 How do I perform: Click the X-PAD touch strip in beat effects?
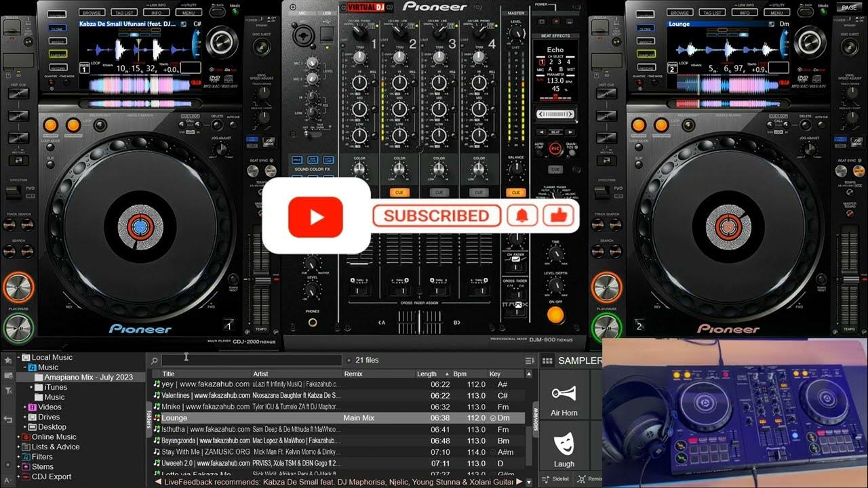555,115
